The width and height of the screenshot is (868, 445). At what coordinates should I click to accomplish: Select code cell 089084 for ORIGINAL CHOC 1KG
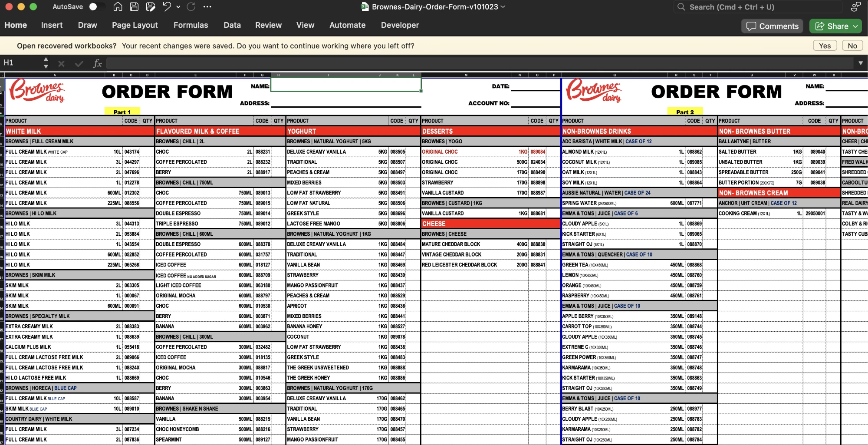pyautogui.click(x=538, y=152)
